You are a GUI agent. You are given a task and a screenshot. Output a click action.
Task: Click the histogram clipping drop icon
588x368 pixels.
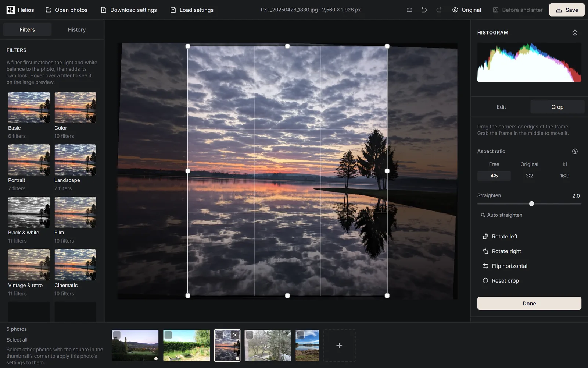click(575, 33)
